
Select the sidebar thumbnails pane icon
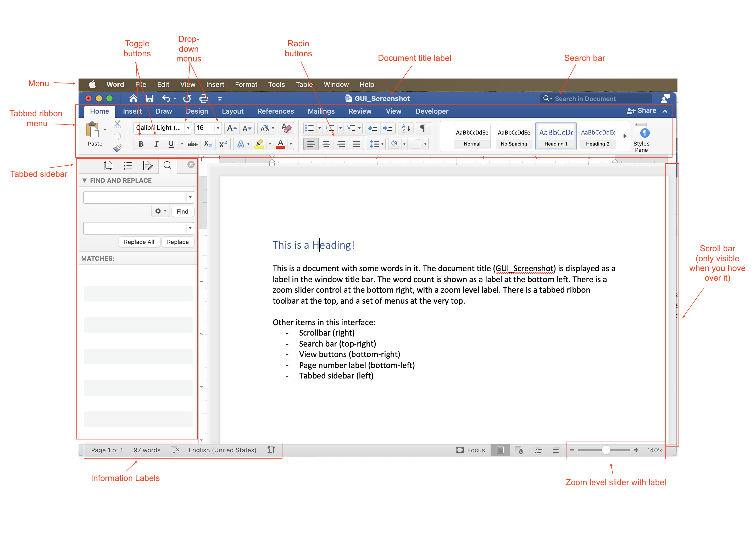tap(108, 165)
